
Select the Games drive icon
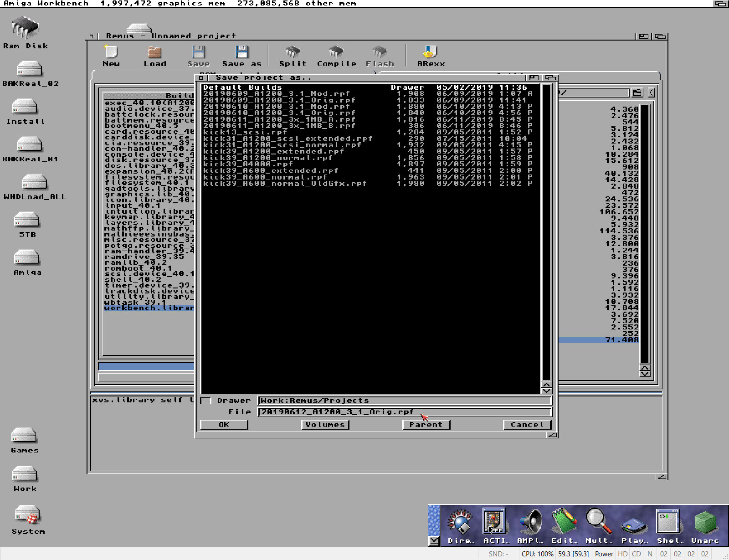tap(25, 441)
